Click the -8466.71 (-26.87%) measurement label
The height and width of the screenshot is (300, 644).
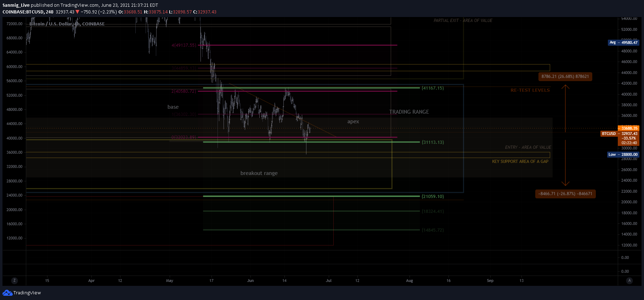(x=565, y=194)
